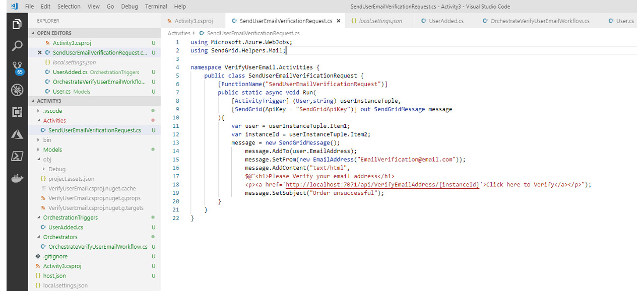Open the Terminal menu
Screen dimensions: 644x291
coord(156,7)
